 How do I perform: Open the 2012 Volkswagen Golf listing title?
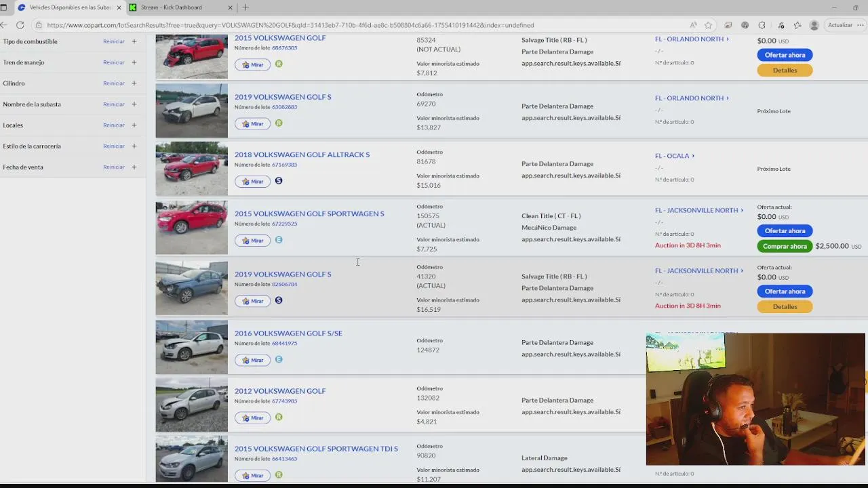coord(280,391)
